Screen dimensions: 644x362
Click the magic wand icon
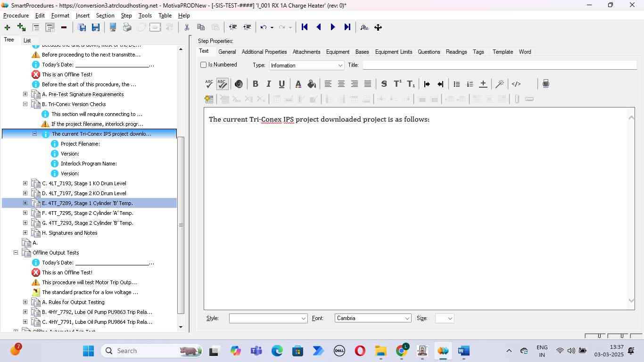pos(500,84)
